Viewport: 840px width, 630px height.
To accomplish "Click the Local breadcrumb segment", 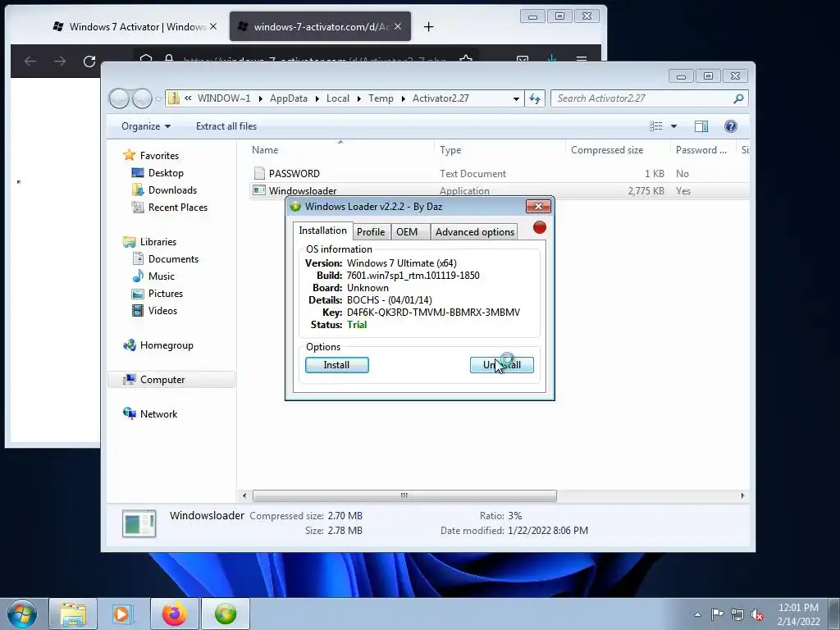I will 337,98.
